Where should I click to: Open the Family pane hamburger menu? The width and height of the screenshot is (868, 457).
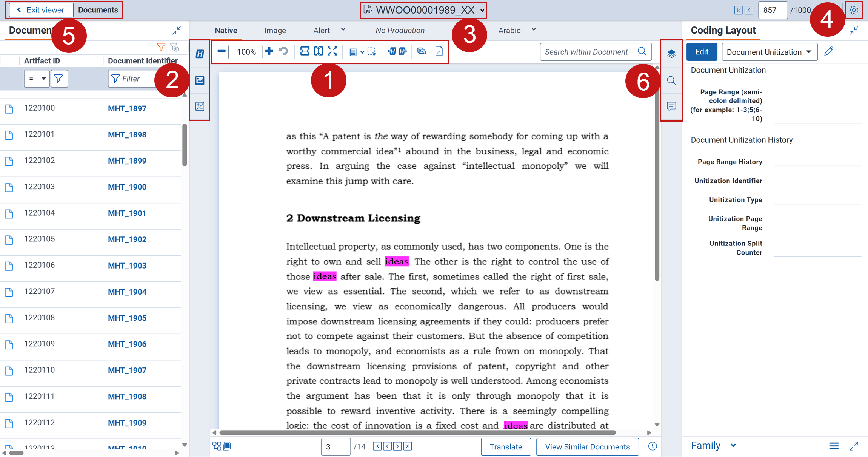coord(834,446)
